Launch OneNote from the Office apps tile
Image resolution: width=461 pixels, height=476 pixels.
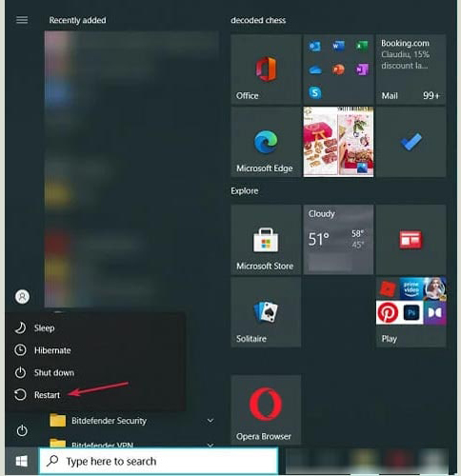362,69
